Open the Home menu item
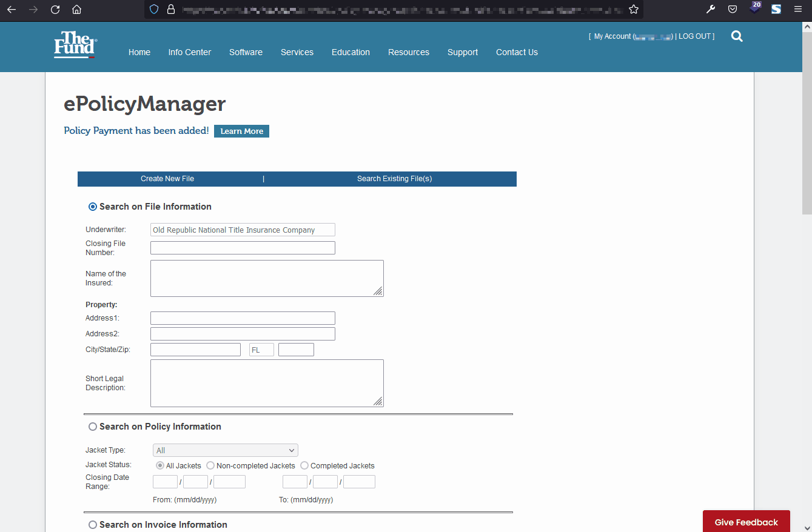The height and width of the screenshot is (532, 812). [x=139, y=52]
